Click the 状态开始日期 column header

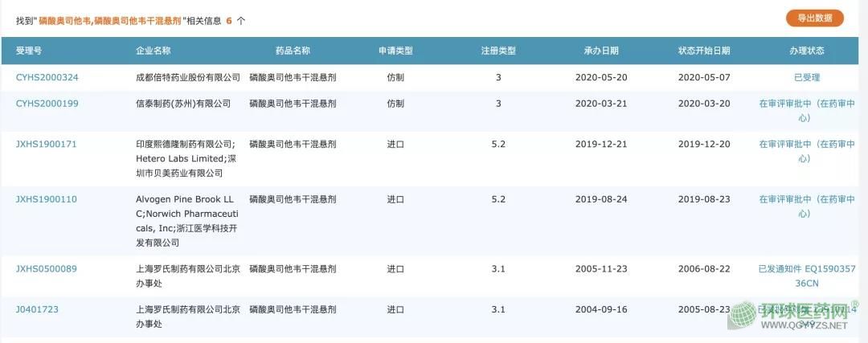point(704,51)
